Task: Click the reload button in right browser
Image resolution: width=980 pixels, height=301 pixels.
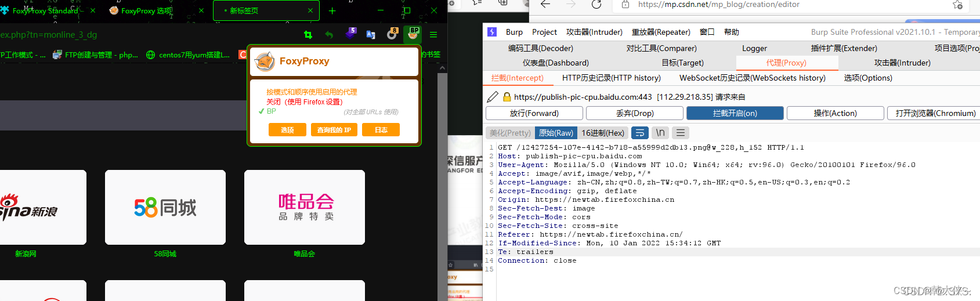Action: (596, 5)
